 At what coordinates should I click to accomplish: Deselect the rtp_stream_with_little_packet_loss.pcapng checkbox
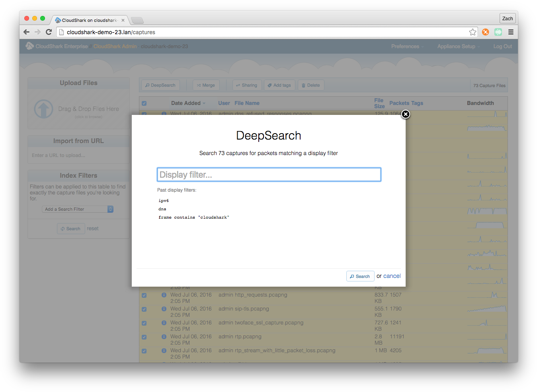click(x=144, y=351)
